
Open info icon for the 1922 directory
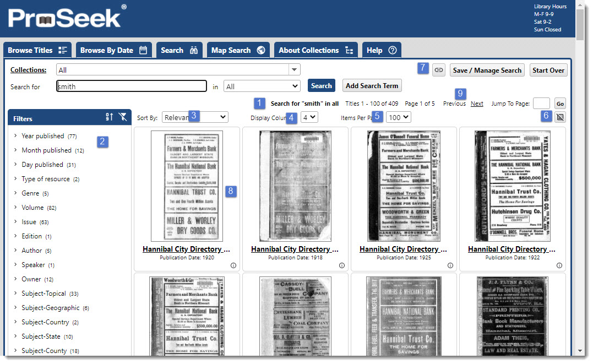(559, 265)
